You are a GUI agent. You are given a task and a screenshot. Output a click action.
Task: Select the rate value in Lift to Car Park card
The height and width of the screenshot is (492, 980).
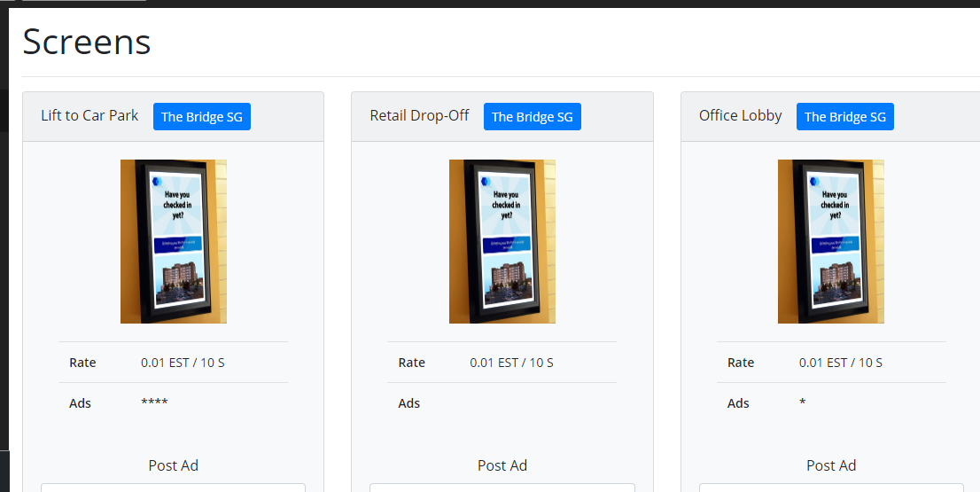[183, 363]
